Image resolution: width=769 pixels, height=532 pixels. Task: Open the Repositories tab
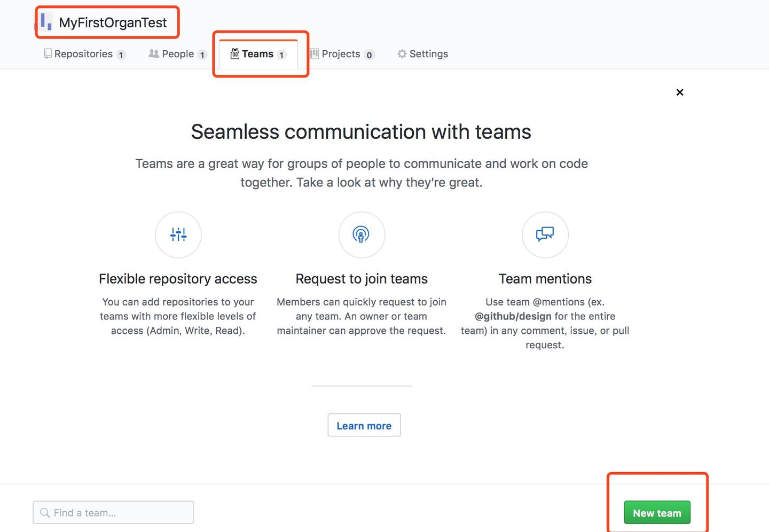(84, 54)
